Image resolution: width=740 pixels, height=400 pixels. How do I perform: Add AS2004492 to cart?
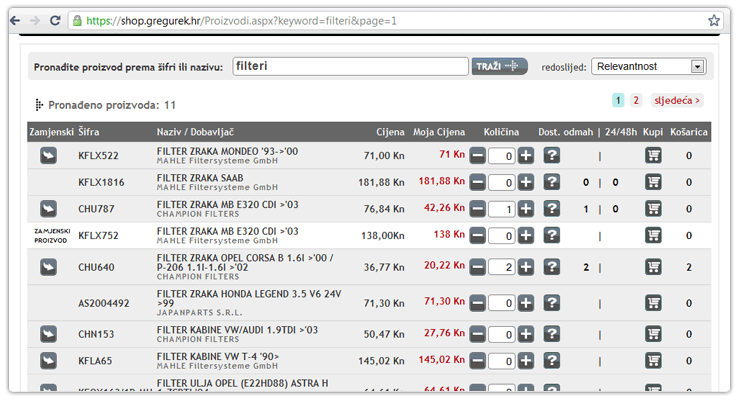(x=653, y=303)
